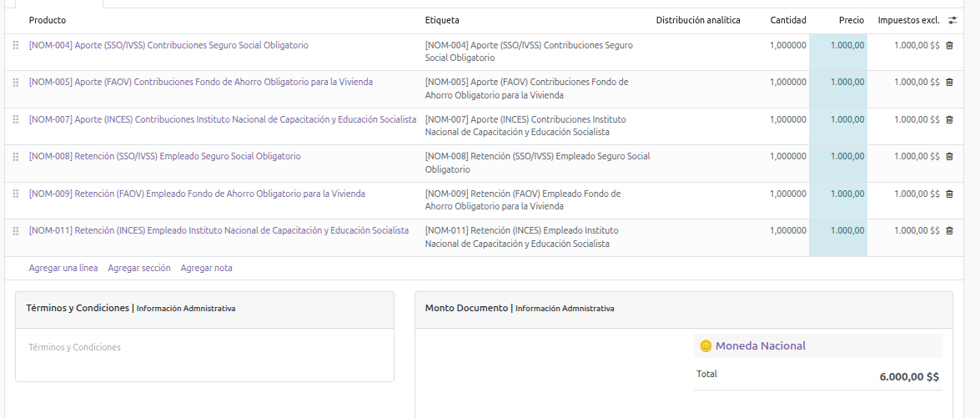
Task: Click trash icon for NOM-011 line
Action: point(949,231)
